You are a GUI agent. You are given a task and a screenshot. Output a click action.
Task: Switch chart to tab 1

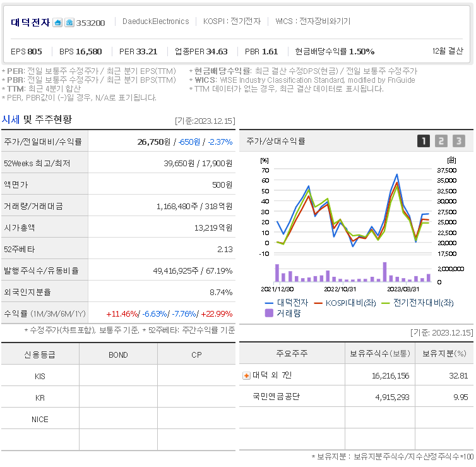coord(424,141)
